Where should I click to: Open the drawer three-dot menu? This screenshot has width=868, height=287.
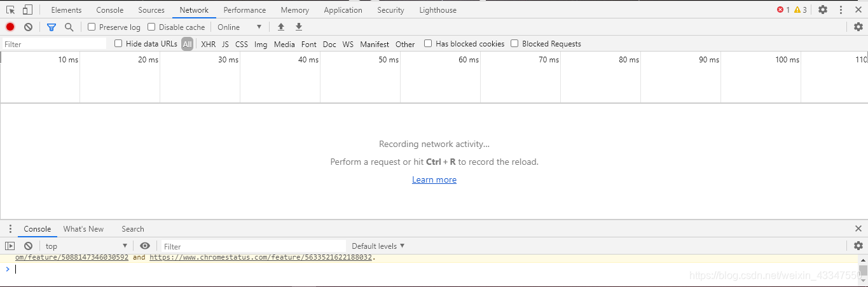(10, 229)
